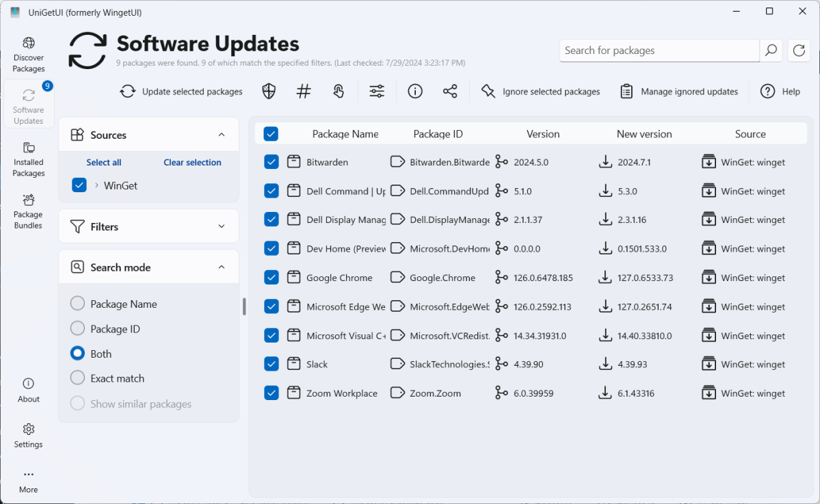Image resolution: width=820 pixels, height=504 pixels.
Task: Open the More menu
Action: 29,481
